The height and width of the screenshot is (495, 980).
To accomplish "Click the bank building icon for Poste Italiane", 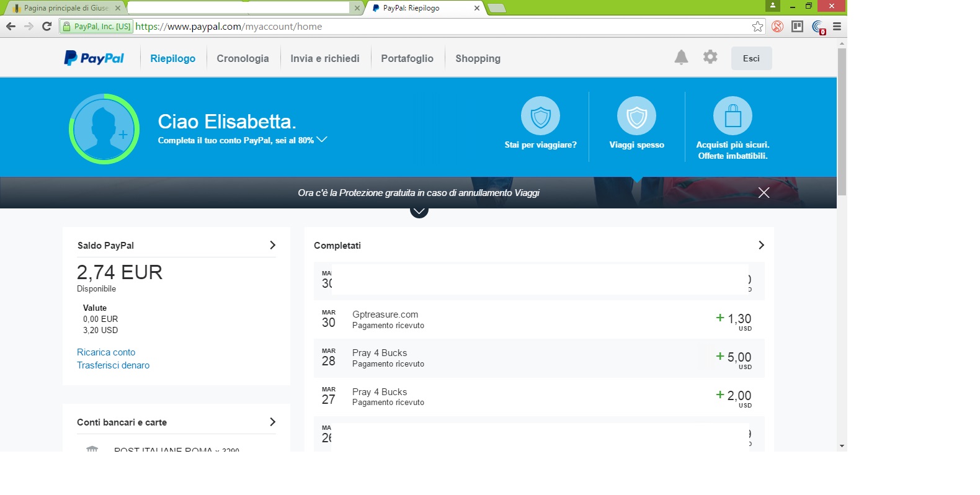I will coord(92,448).
